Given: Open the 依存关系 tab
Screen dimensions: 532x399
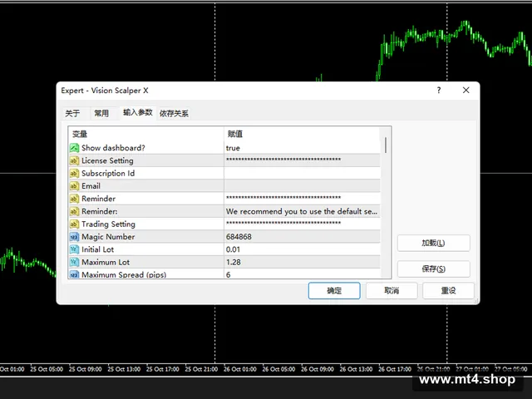Looking at the screenshot, I should [174, 113].
